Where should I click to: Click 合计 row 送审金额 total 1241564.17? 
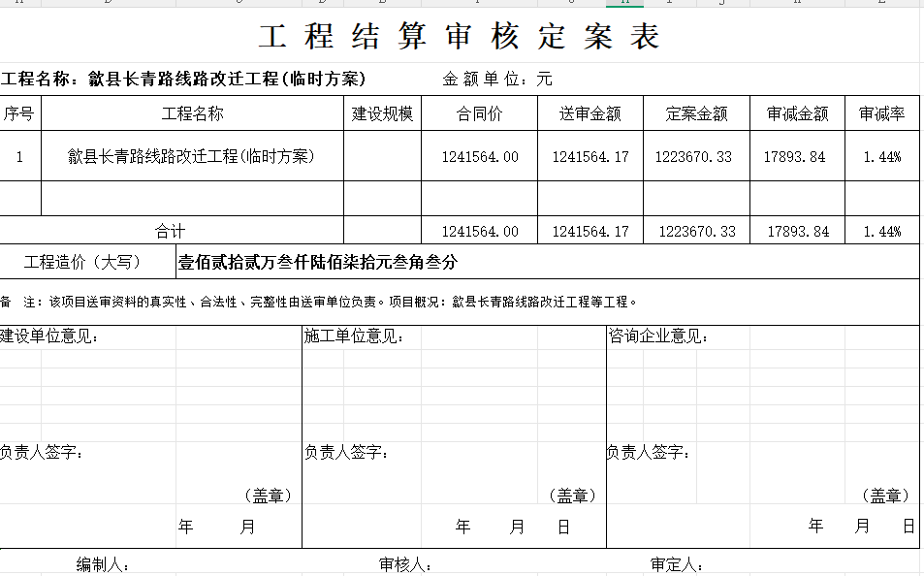coord(589,232)
